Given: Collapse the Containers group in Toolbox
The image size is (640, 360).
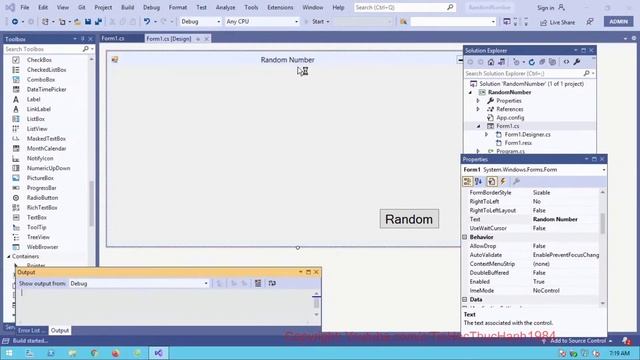Looking at the screenshot, I should [9, 257].
